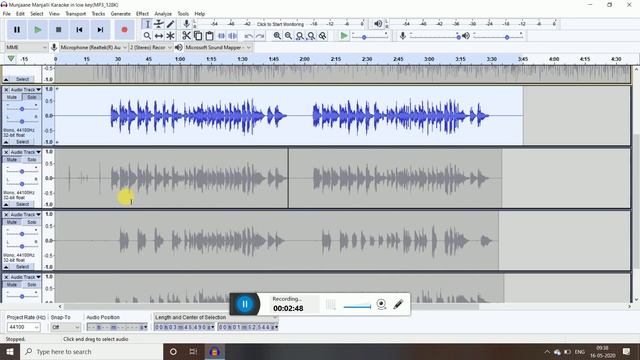Viewport: 640px width, 360px height.
Task: Open Audio Track name menu on blue-waveform track
Action: click(26, 89)
